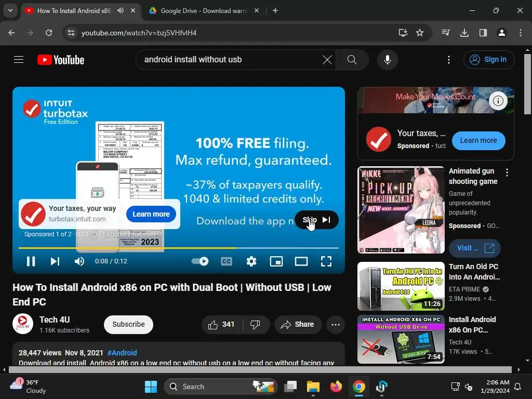This screenshot has width=532, height=399.
Task: Open File Explorer from taskbar
Action: pyautogui.click(x=313, y=387)
